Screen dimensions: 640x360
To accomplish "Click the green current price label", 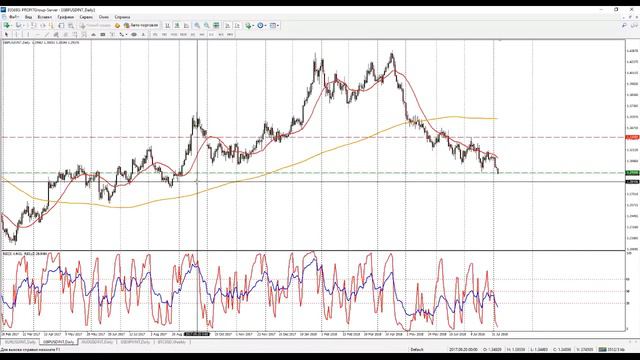I will 632,173.
